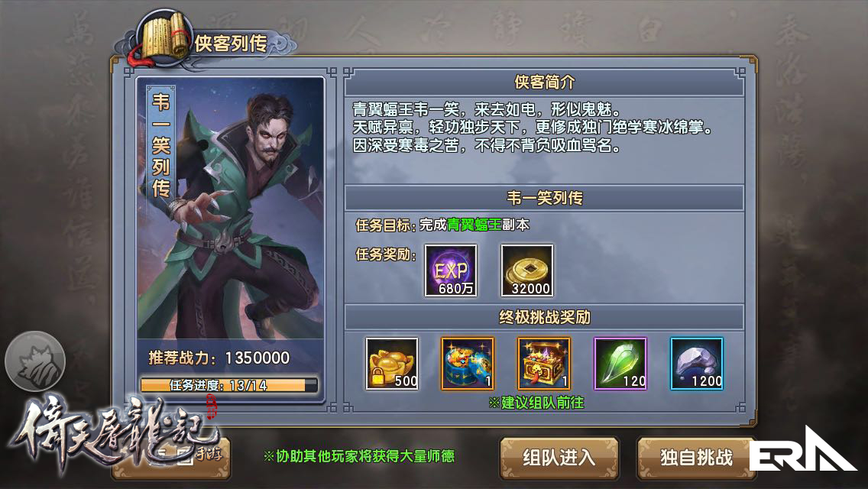The width and height of the screenshot is (868, 489).
Task: Click the 独自挑战 button
Action: pyautogui.click(x=696, y=458)
